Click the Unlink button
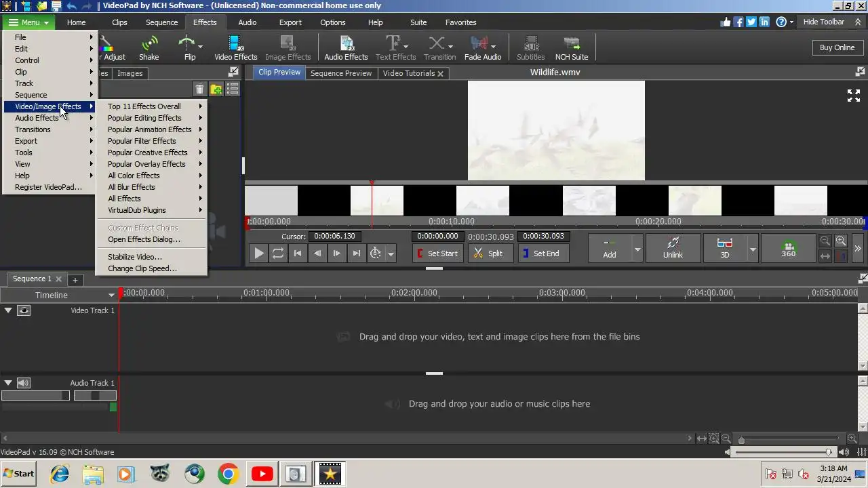The width and height of the screenshot is (868, 488). tap(673, 247)
